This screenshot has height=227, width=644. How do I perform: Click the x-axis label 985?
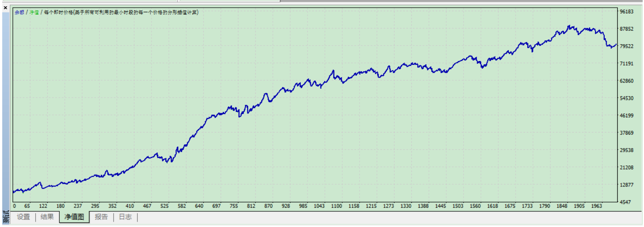tap(303, 206)
